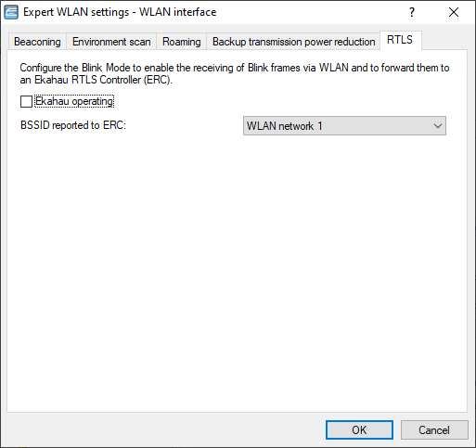Open the Environment scan tab
Screen dimensions: 476x448
coord(111,42)
